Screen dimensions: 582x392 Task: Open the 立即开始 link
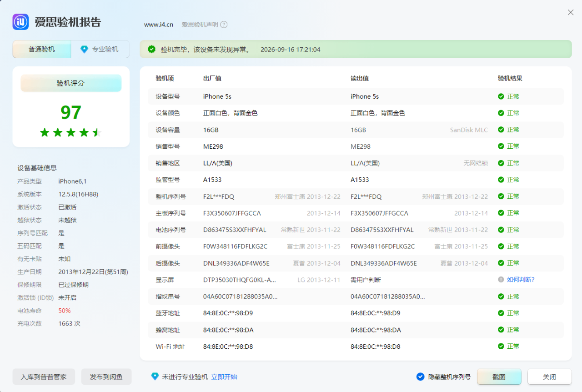point(224,377)
